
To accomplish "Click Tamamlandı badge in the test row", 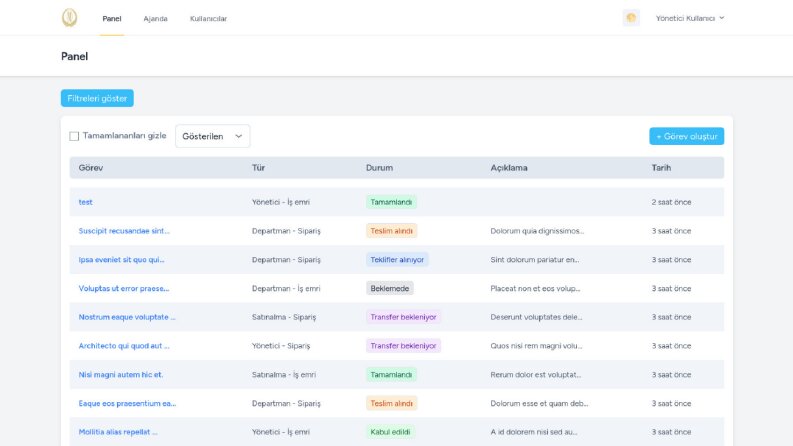I will [x=391, y=202].
